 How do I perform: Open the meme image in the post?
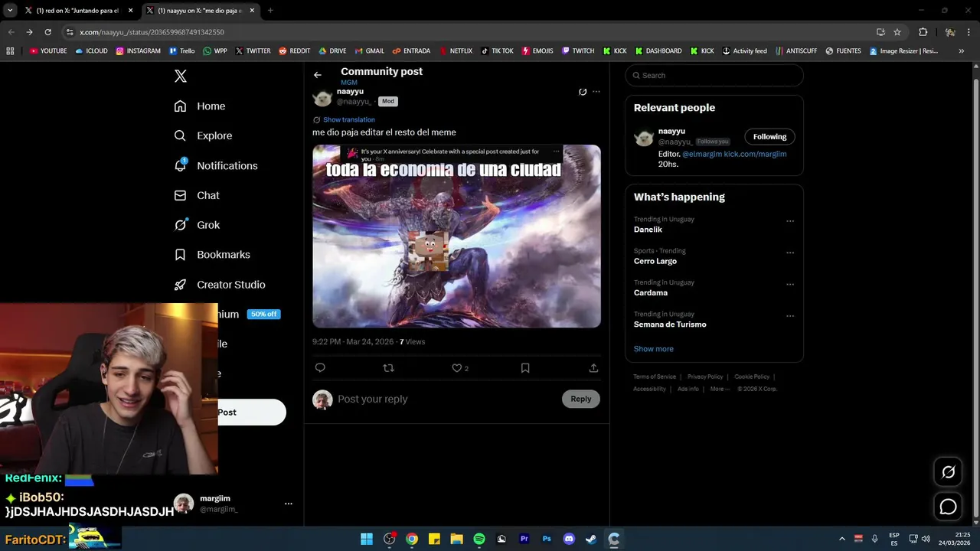tap(456, 236)
